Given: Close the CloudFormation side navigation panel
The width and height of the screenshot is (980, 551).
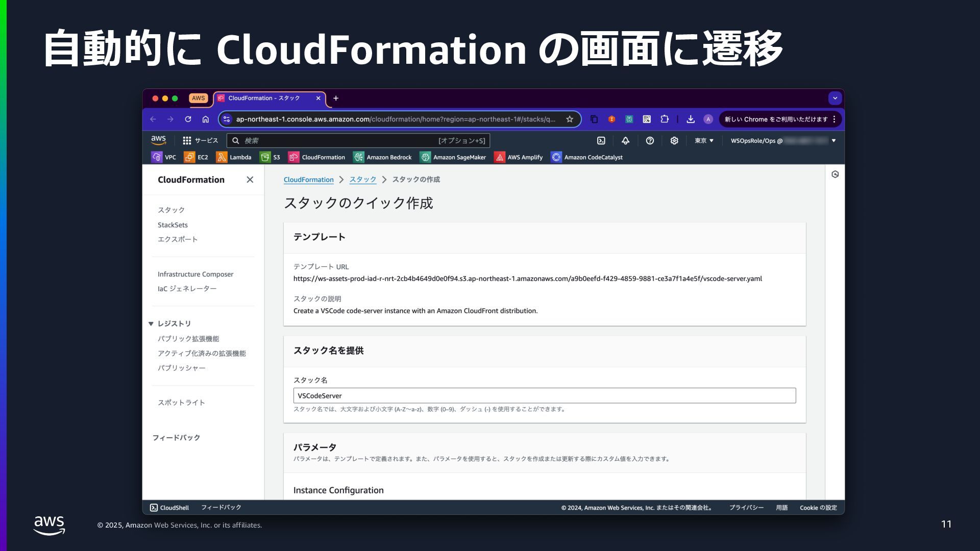Looking at the screenshot, I should click(250, 180).
